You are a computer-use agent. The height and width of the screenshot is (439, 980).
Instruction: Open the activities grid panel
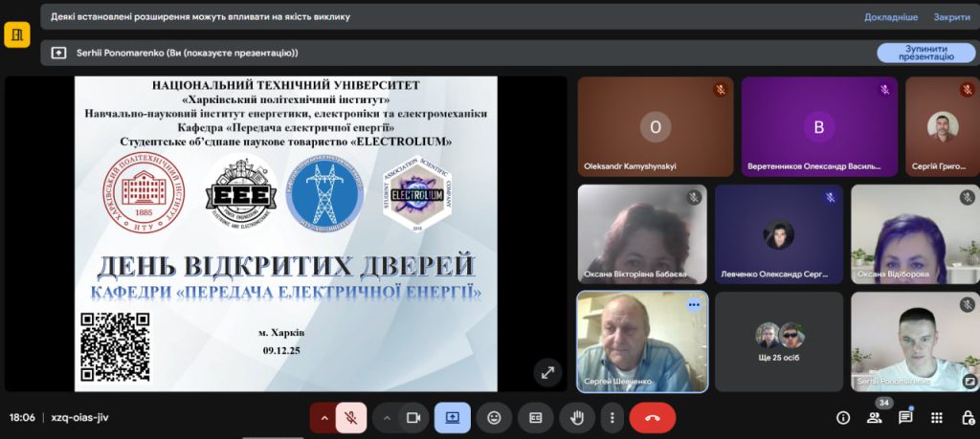coord(937,418)
